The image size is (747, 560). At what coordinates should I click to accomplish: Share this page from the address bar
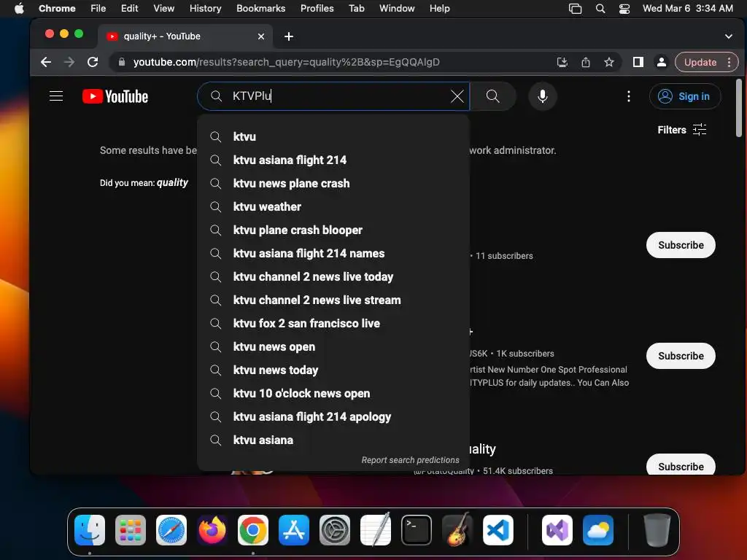[586, 62]
